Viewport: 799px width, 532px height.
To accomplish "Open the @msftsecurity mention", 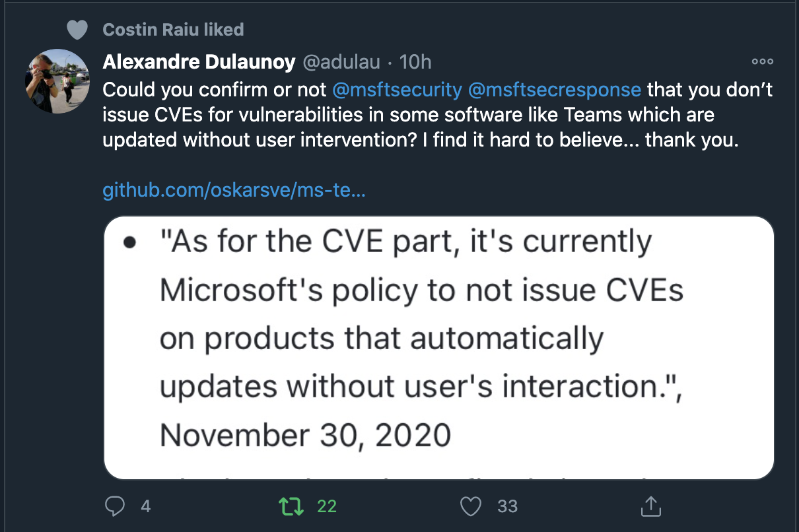I will [x=397, y=89].
